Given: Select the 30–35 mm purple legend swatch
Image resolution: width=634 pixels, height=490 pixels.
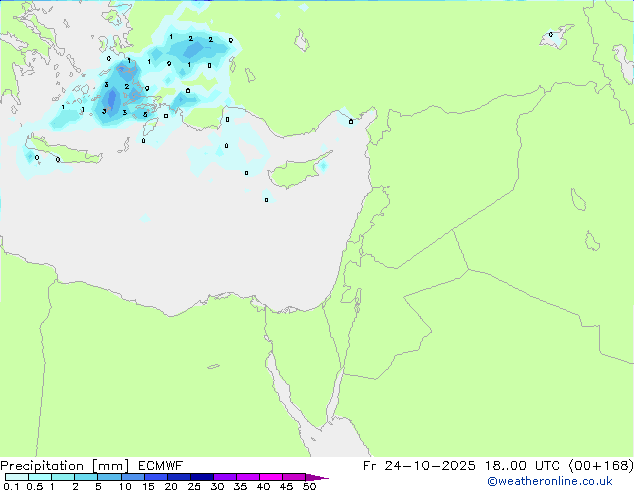Looking at the screenshot, I should click(224, 477).
